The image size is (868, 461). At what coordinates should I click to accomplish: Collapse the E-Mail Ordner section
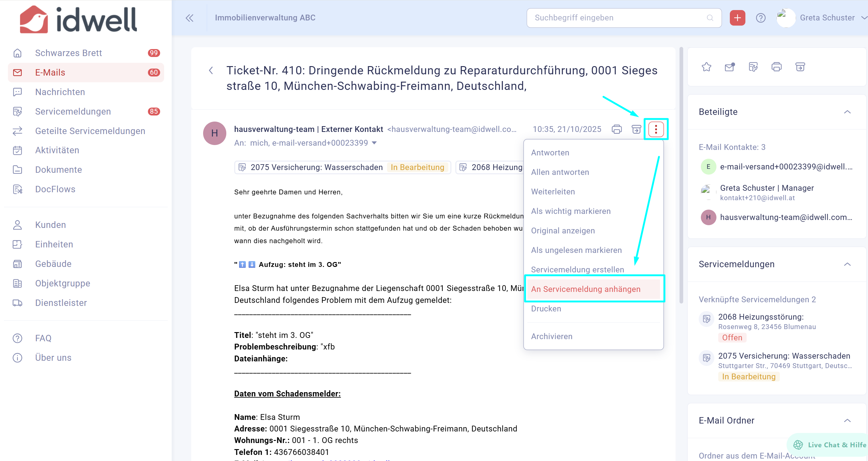[847, 420]
